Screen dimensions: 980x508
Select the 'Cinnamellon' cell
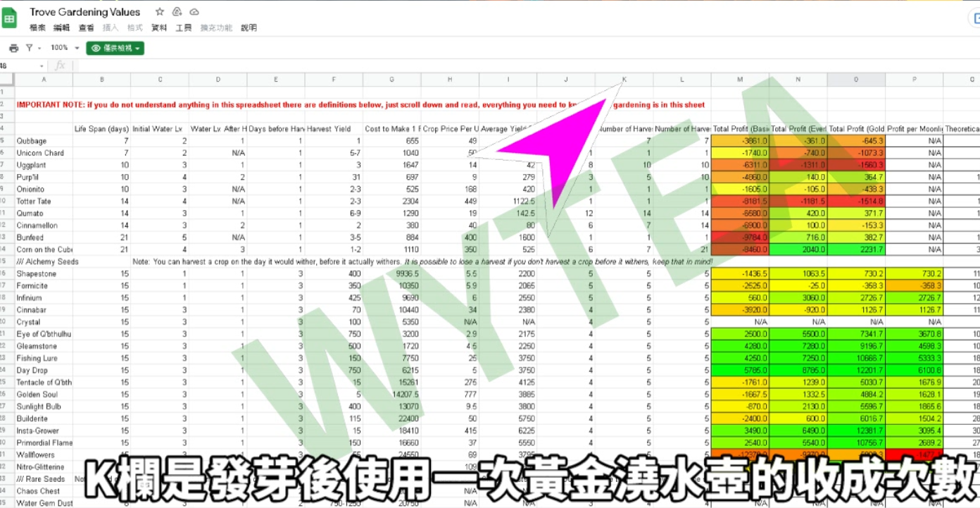click(44, 225)
